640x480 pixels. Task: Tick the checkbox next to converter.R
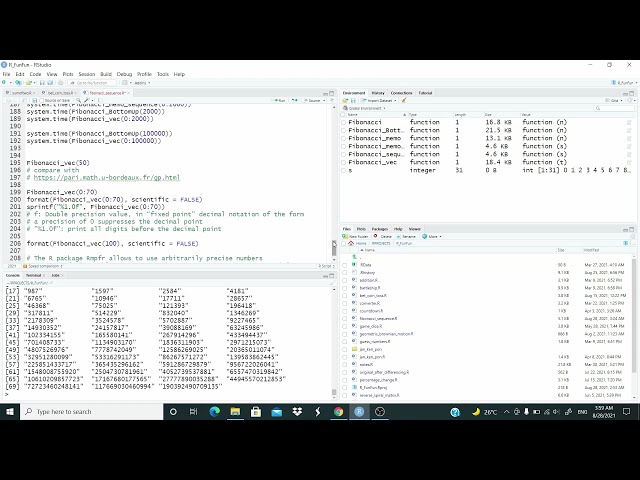click(x=344, y=303)
